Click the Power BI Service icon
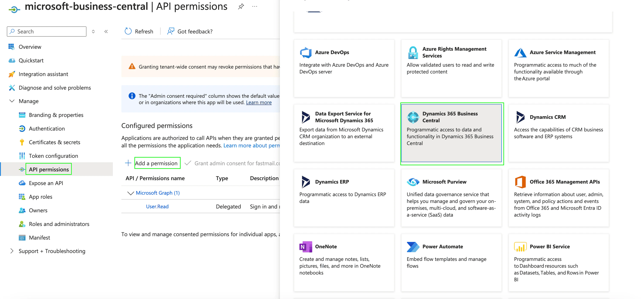644x299 pixels. coord(520,246)
